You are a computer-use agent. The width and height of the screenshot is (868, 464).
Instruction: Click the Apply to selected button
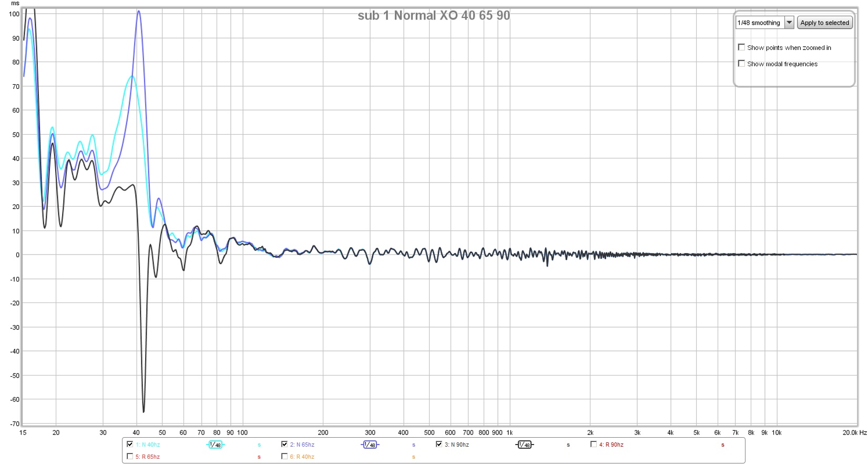(824, 23)
